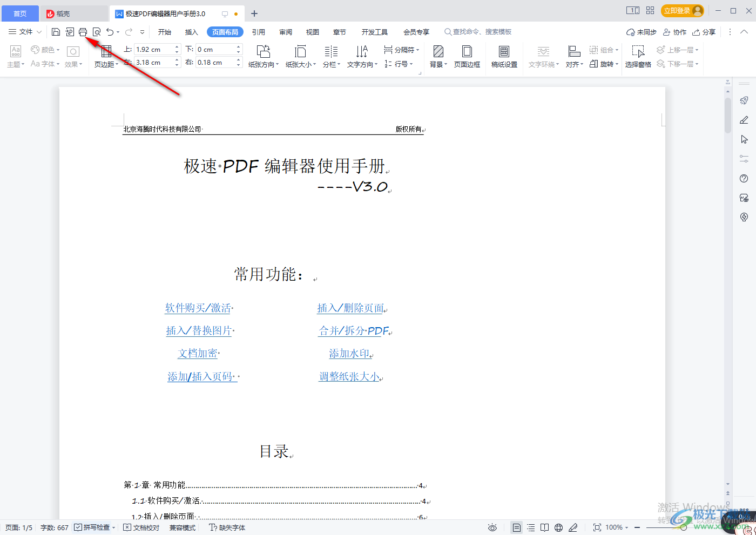Click the Print icon in quick toolbar
Image resolution: width=756 pixels, height=535 pixels.
pyautogui.click(x=83, y=32)
